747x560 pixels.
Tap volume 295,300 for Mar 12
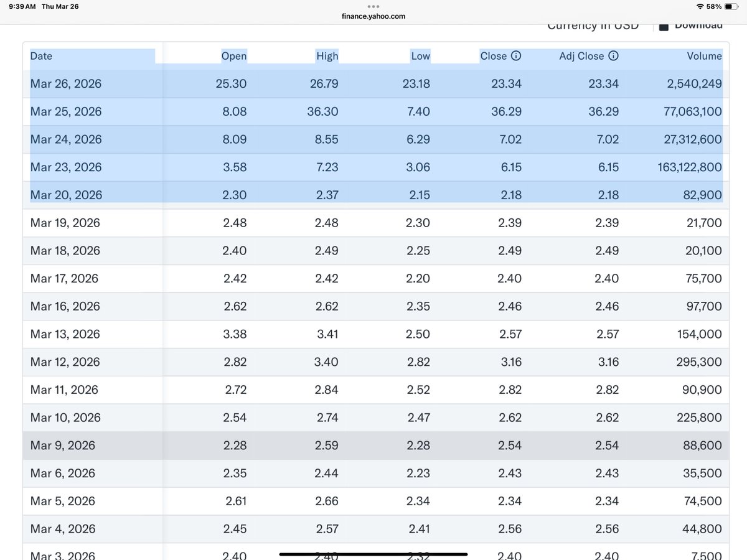[x=700, y=362]
